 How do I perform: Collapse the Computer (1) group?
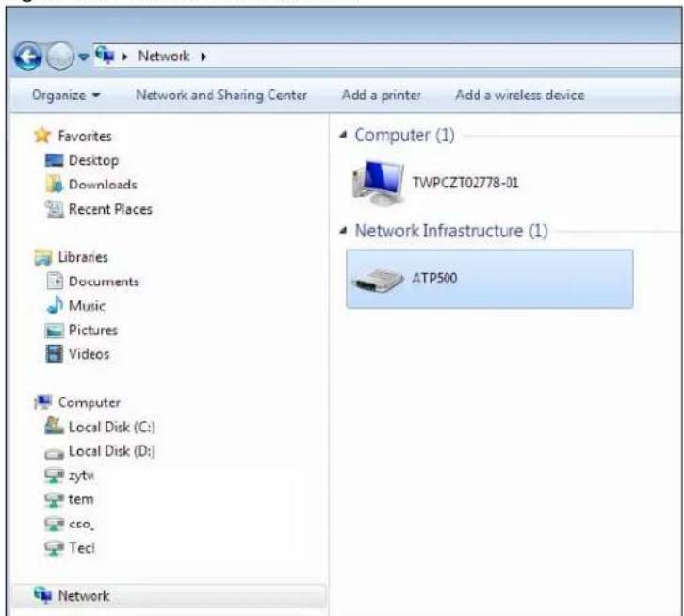click(343, 135)
